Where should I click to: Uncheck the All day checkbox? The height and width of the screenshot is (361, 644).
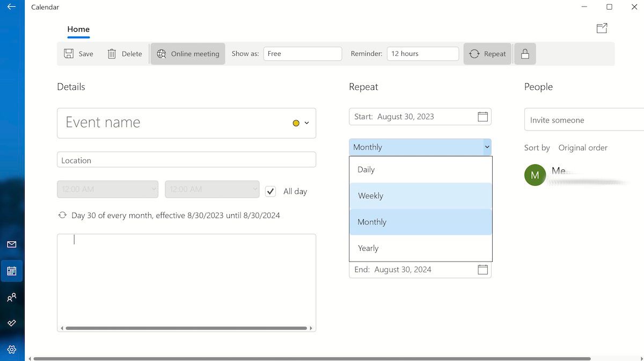point(270,191)
